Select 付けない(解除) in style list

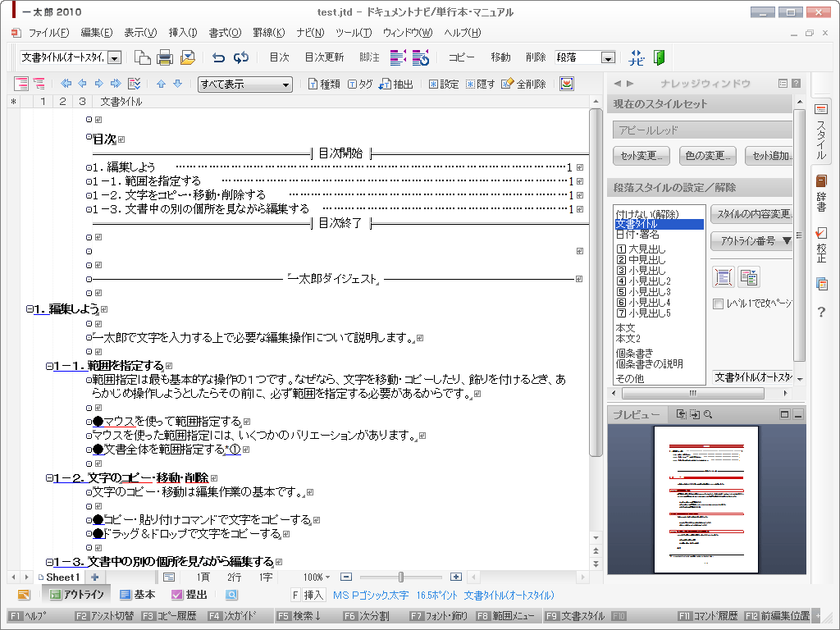647,214
